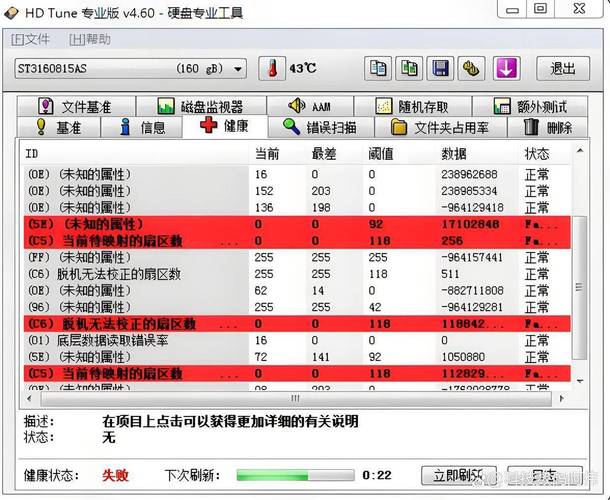Viewport: 610px width, 500px height.
Task: Select the failed (C6) 脱机无法校正的扇区数 row
Action: (297, 324)
